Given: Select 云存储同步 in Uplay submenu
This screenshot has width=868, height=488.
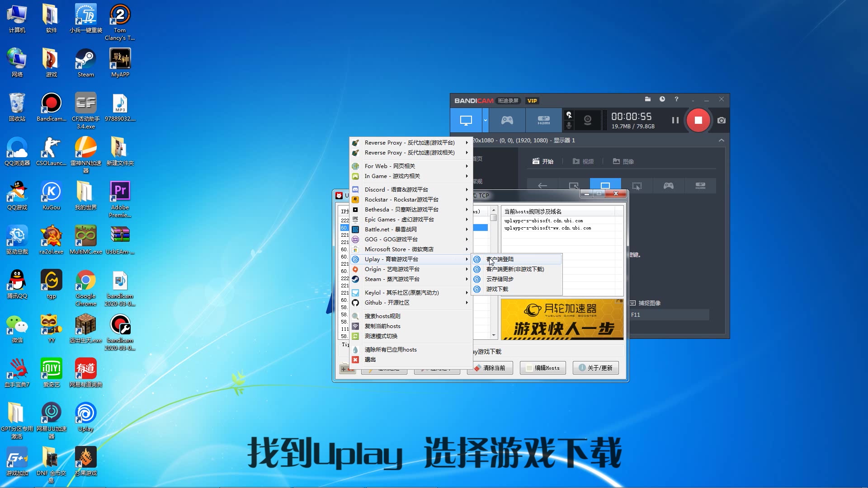Looking at the screenshot, I should [517, 279].
